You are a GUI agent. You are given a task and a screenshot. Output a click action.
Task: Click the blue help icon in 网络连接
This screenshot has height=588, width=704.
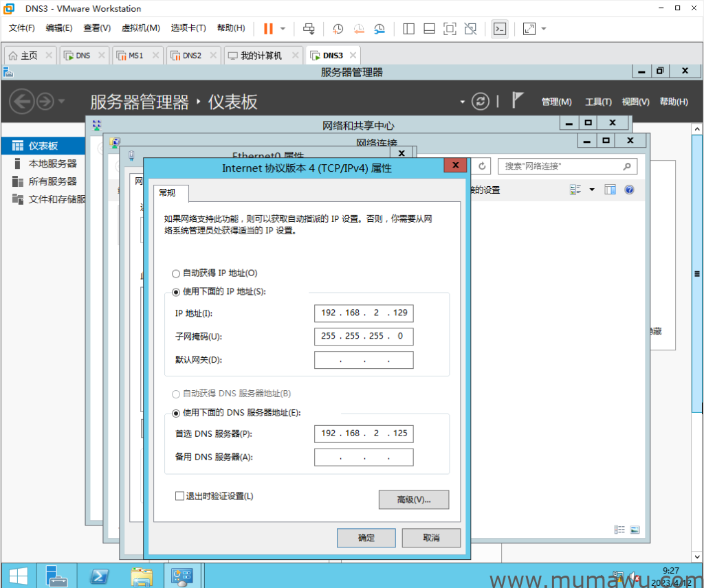[630, 190]
